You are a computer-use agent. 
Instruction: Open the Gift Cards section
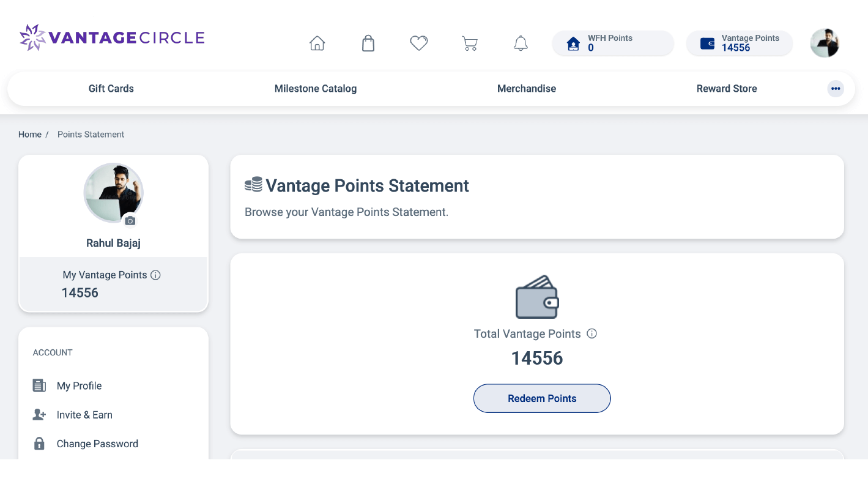click(x=111, y=88)
